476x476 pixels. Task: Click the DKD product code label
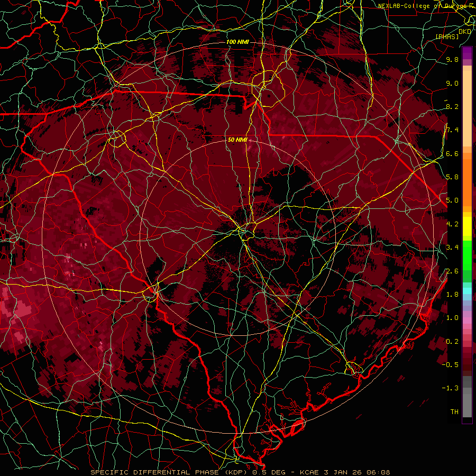pos(465,32)
